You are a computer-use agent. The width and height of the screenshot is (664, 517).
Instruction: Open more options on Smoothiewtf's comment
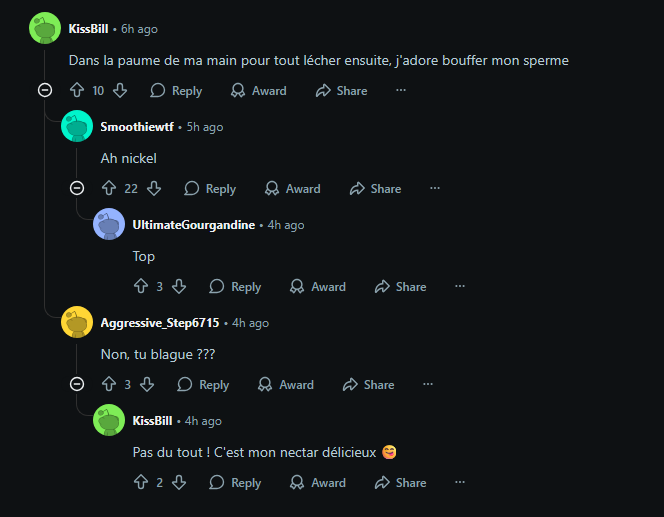435,189
